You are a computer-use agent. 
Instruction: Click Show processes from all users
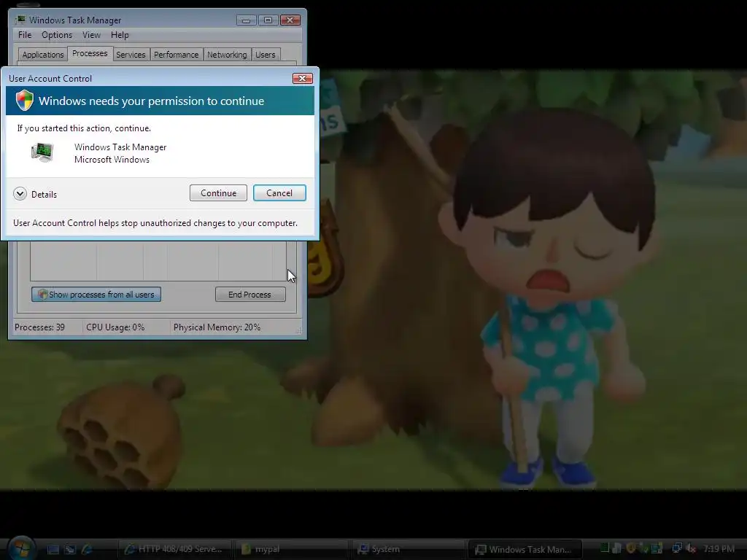pos(96,295)
